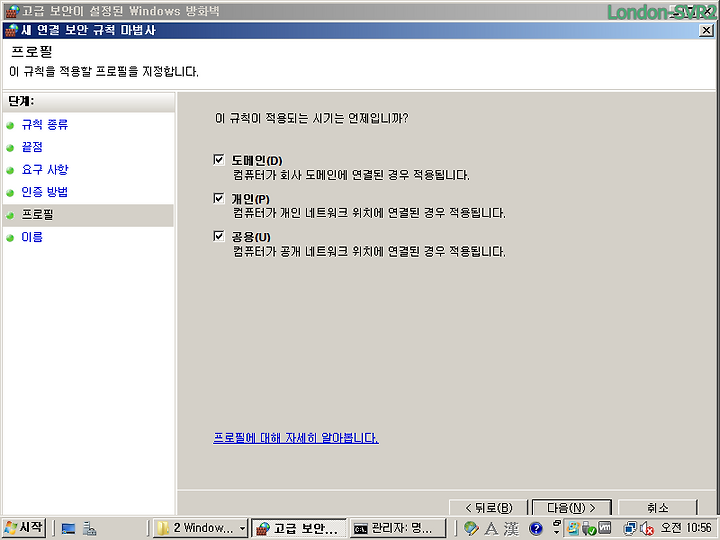Close the 새 연결 보안 규칙 마법사 dialog

706,30
